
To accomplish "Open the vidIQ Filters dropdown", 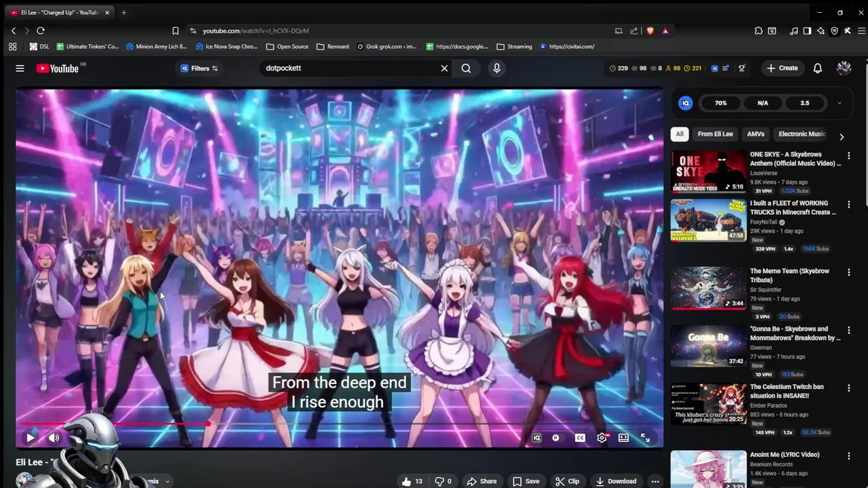I will point(199,68).
